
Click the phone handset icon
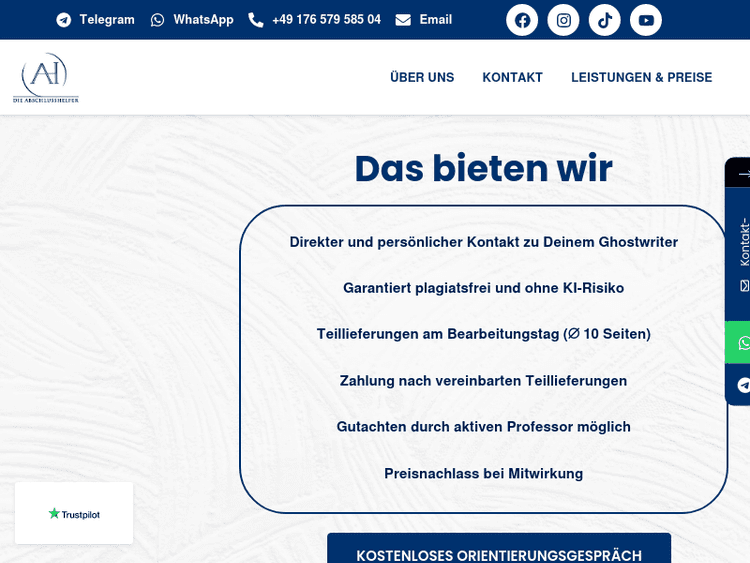[x=256, y=20]
